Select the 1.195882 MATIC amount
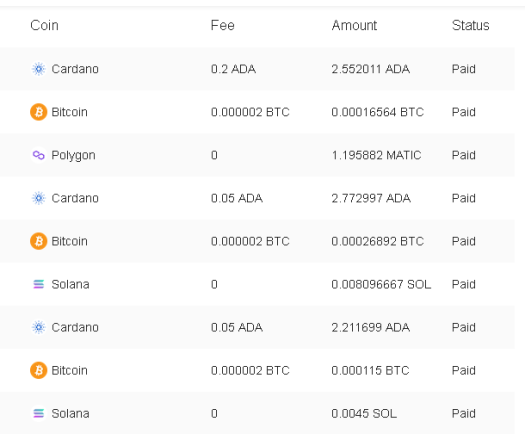This screenshot has height=434, width=525. [376, 155]
